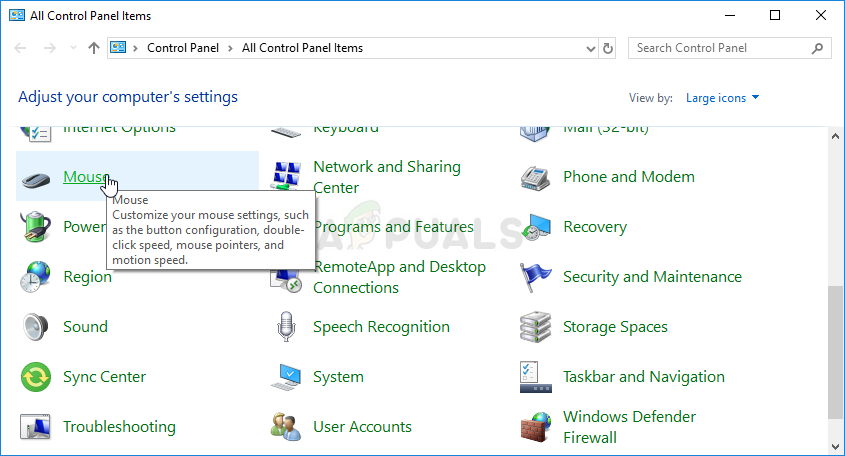The width and height of the screenshot is (845, 456).
Task: Open RemoteApp and Desktop Connections link
Action: click(x=399, y=277)
